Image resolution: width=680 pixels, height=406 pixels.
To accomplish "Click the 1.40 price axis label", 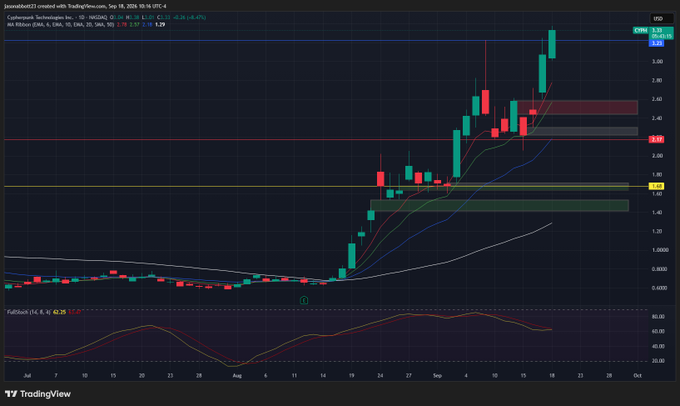I will tap(657, 213).
